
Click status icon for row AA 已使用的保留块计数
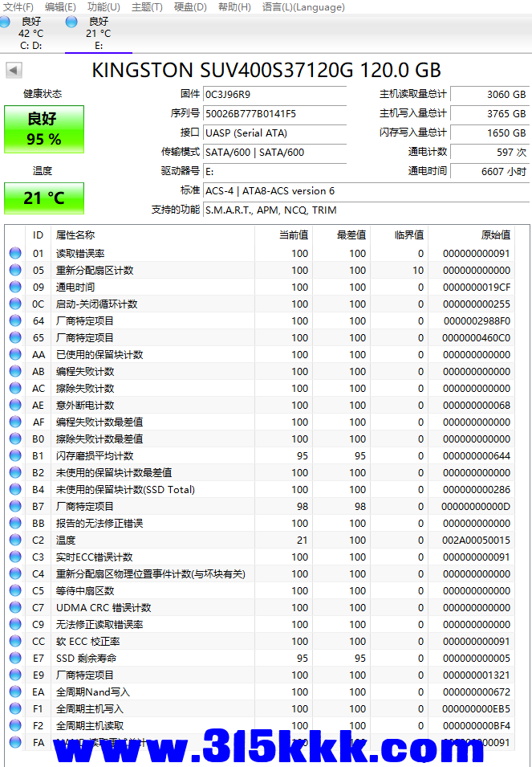click(15, 355)
